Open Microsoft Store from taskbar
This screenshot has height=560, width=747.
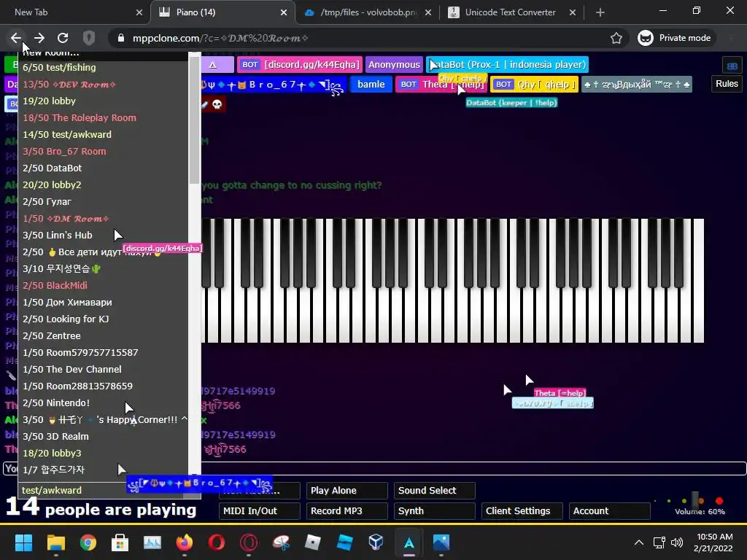point(120,542)
